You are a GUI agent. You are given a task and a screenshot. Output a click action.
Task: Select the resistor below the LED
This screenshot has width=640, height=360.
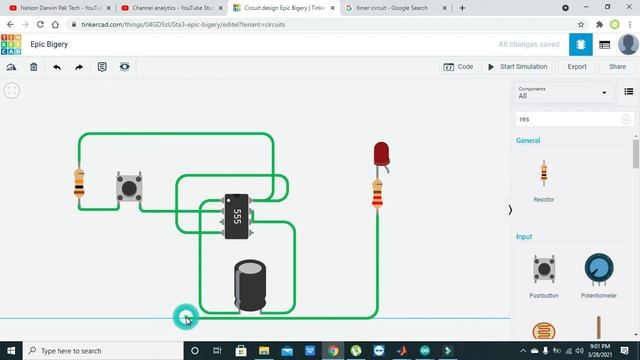point(378,195)
